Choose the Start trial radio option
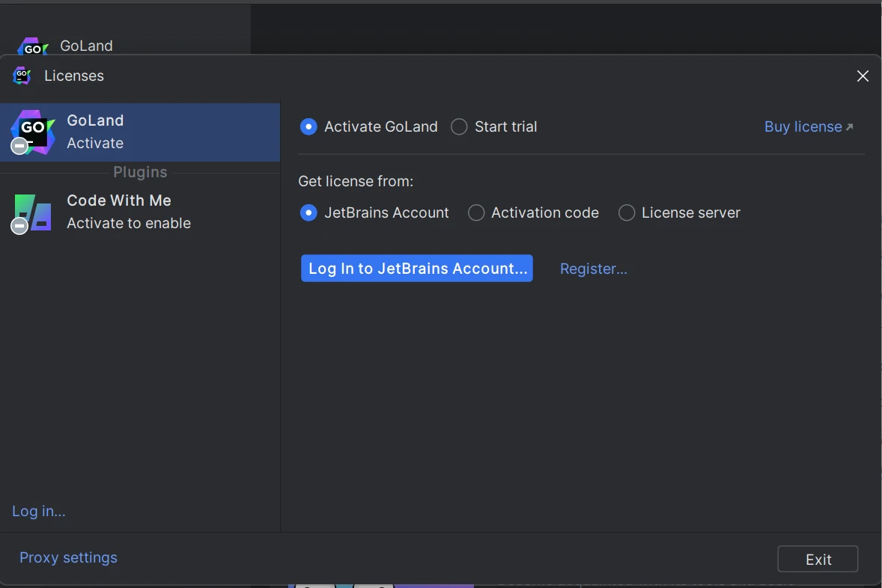The height and width of the screenshot is (588, 882). 459,127
